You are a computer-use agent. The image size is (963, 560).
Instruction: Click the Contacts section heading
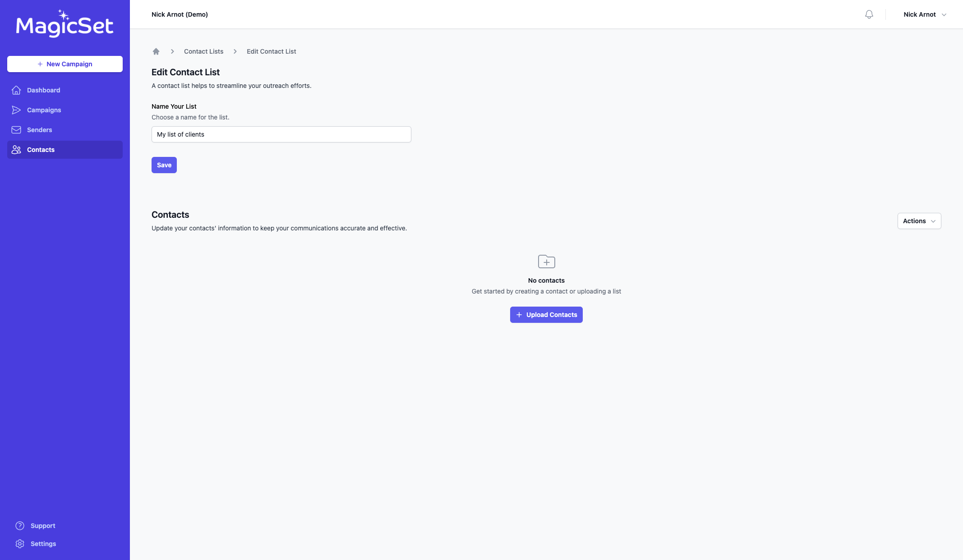tap(170, 215)
